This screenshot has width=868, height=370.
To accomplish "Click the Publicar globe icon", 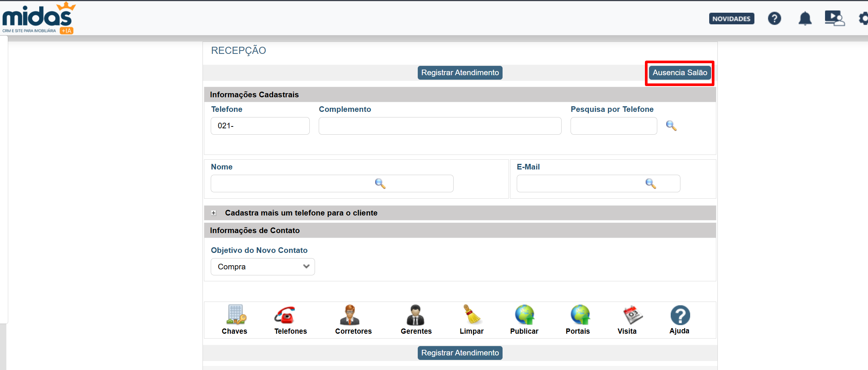I will [524, 315].
